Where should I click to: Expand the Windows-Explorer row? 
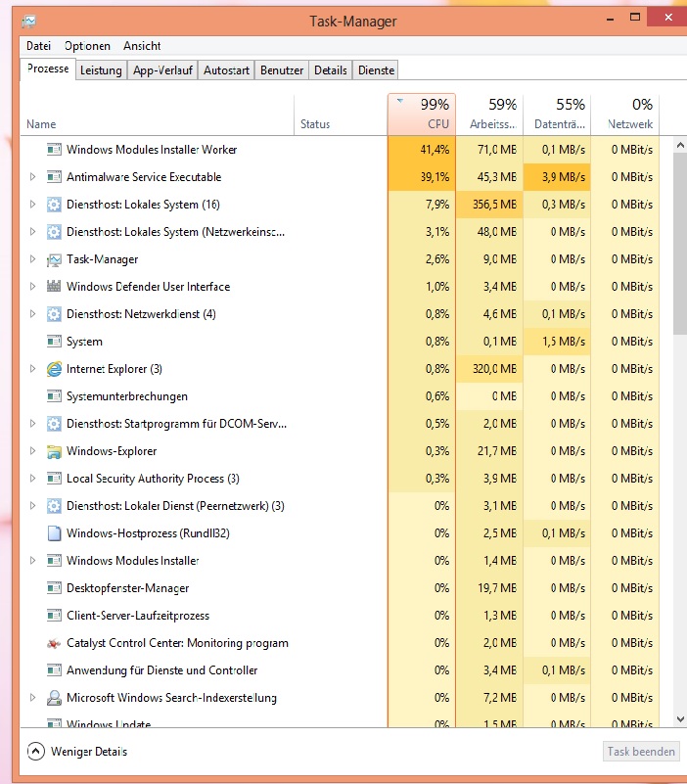(x=32, y=451)
